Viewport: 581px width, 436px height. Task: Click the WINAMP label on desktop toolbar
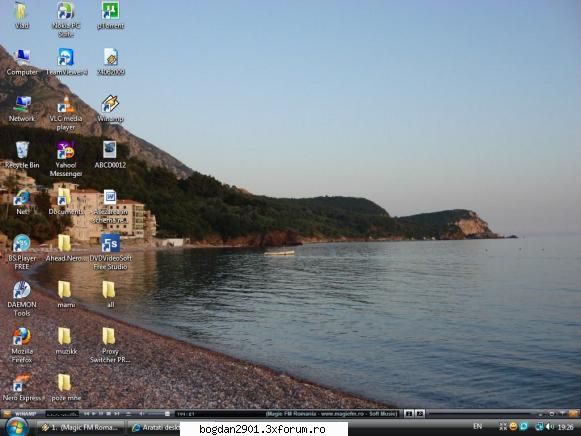25,413
